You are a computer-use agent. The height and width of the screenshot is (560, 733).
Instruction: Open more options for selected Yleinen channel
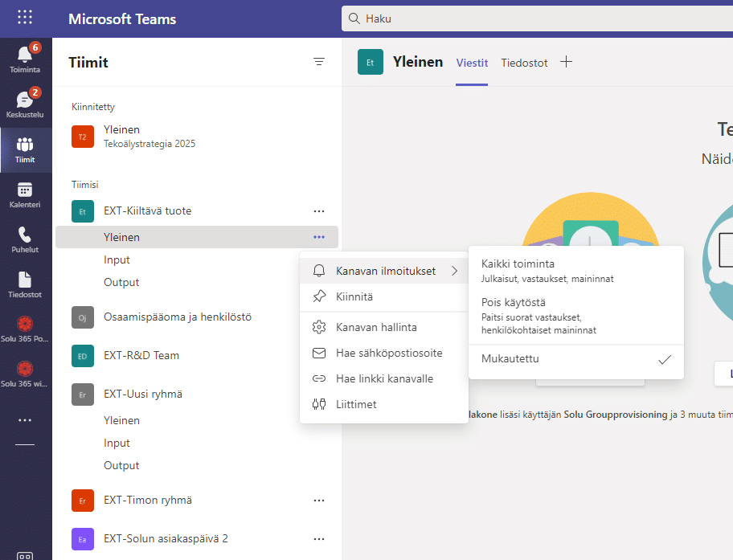[x=319, y=237]
